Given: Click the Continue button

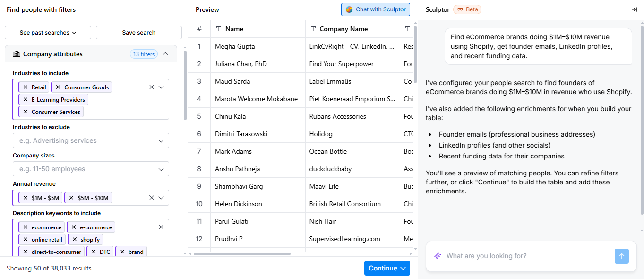Looking at the screenshot, I should click(387, 268).
